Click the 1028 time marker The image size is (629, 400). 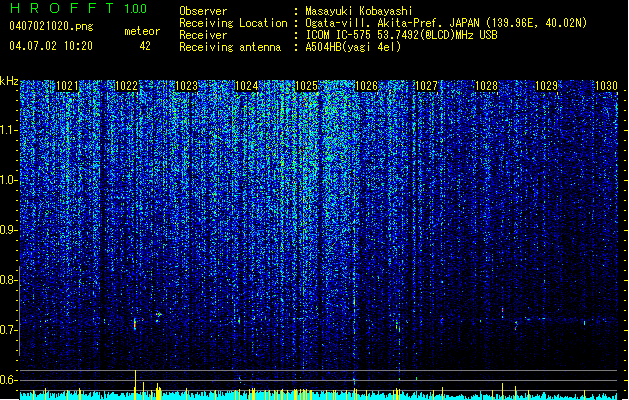[486, 86]
